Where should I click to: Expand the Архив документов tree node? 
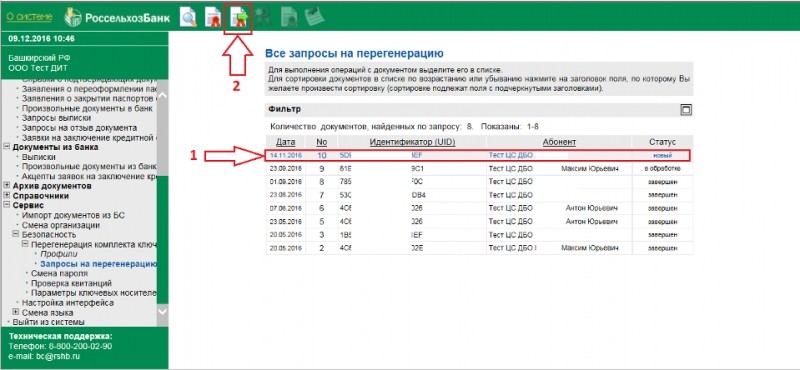(7, 186)
